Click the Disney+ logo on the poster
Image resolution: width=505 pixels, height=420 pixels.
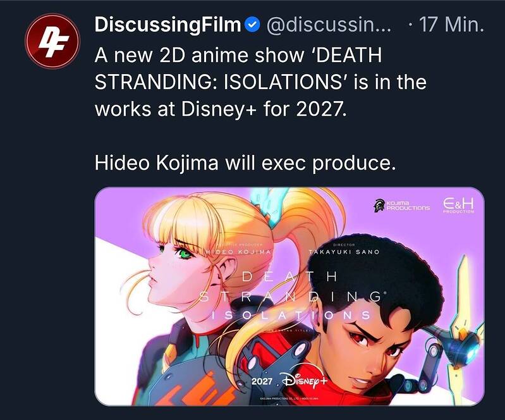click(x=305, y=380)
